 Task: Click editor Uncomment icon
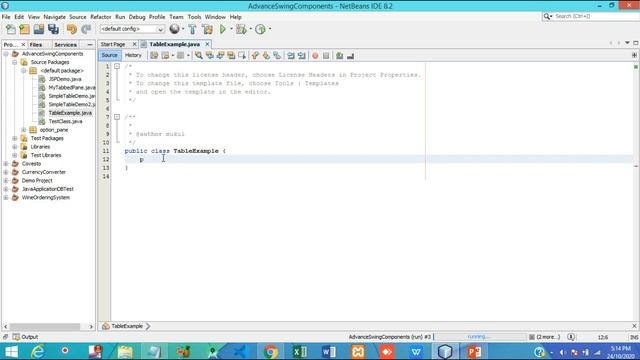coord(350,56)
